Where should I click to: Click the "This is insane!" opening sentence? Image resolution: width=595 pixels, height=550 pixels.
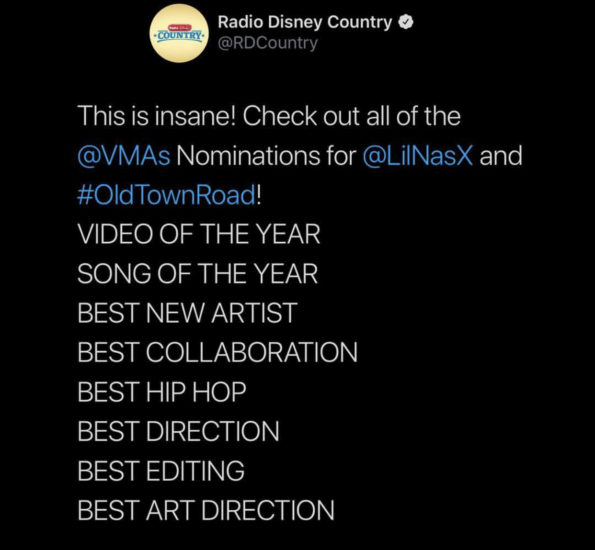coord(157,116)
